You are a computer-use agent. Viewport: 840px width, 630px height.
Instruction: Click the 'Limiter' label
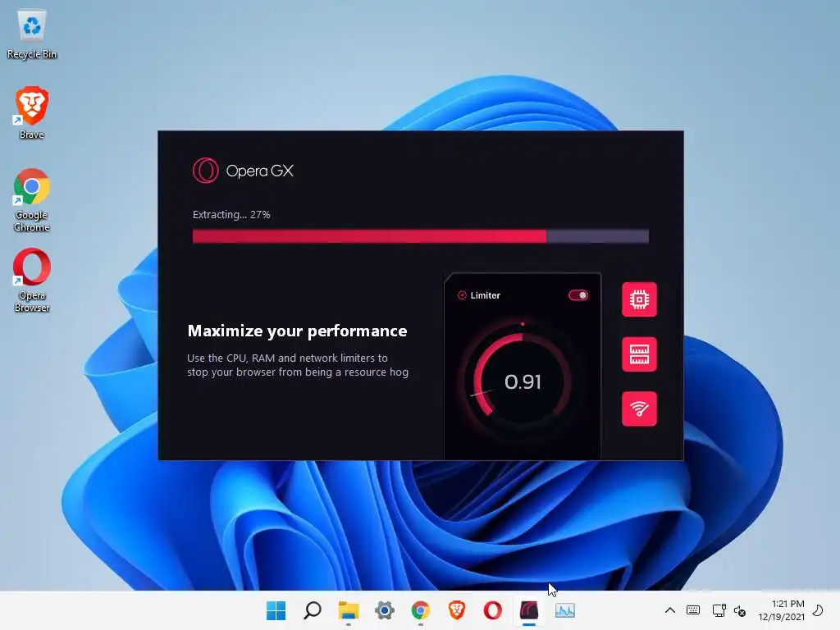[485, 295]
